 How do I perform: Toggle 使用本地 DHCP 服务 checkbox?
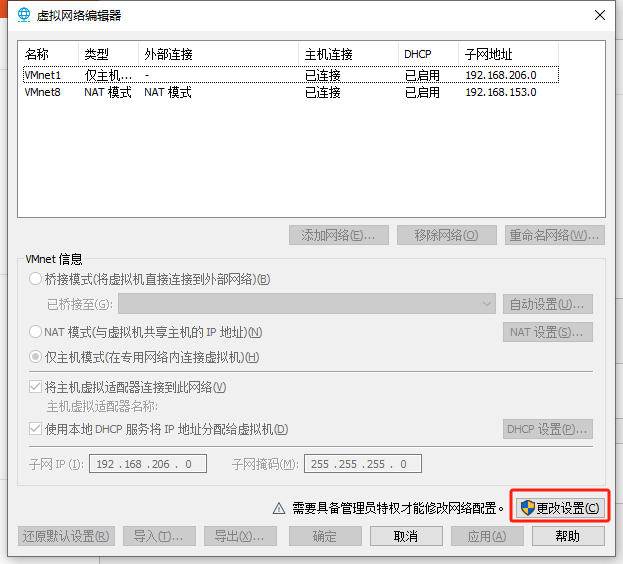(35, 429)
